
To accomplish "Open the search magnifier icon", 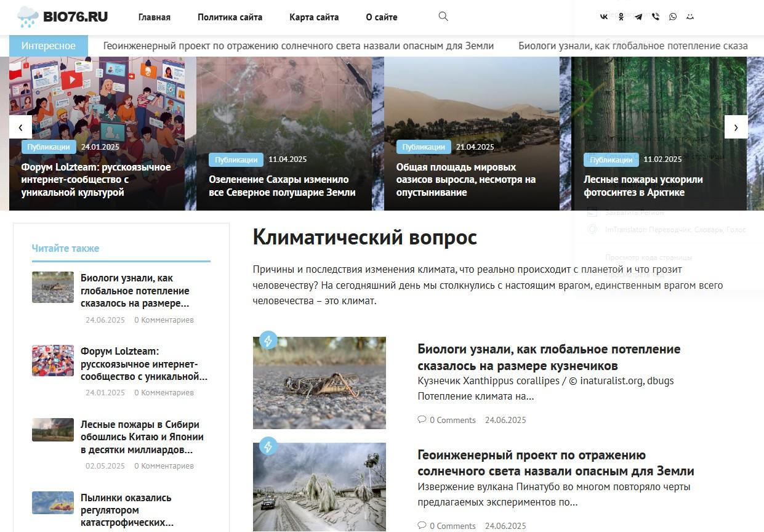I will (443, 17).
